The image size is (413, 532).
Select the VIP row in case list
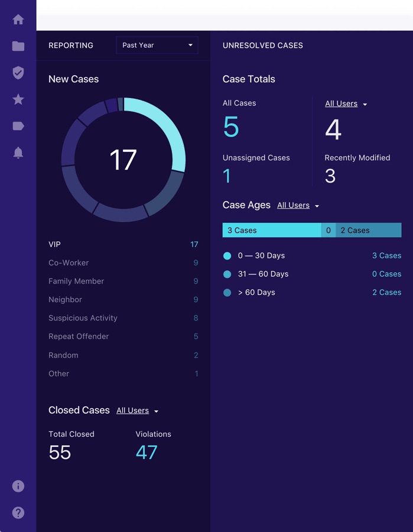[123, 244]
